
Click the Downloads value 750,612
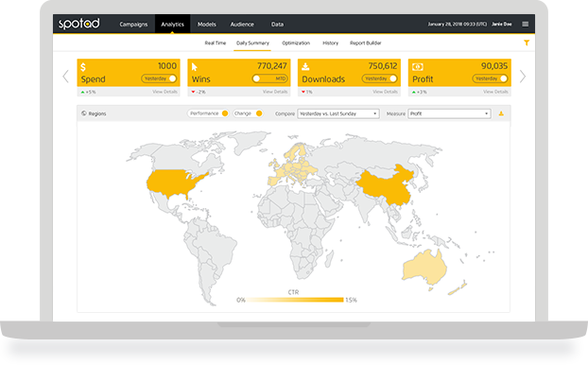tap(383, 66)
